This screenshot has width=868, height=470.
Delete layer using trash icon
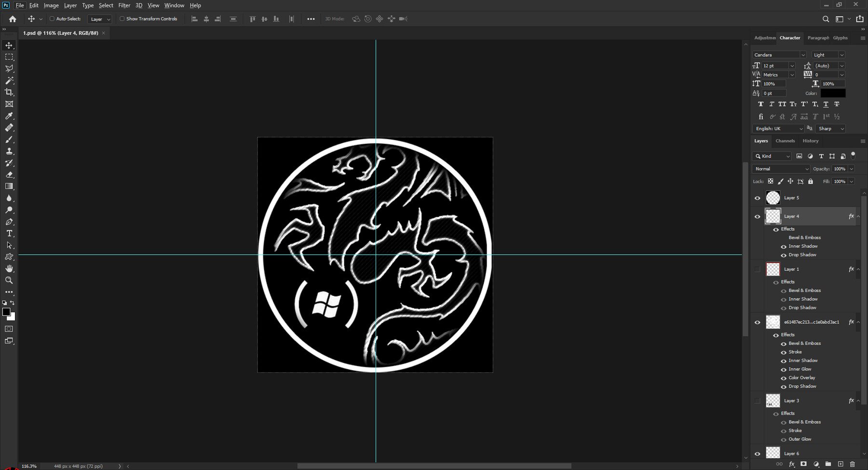853,464
